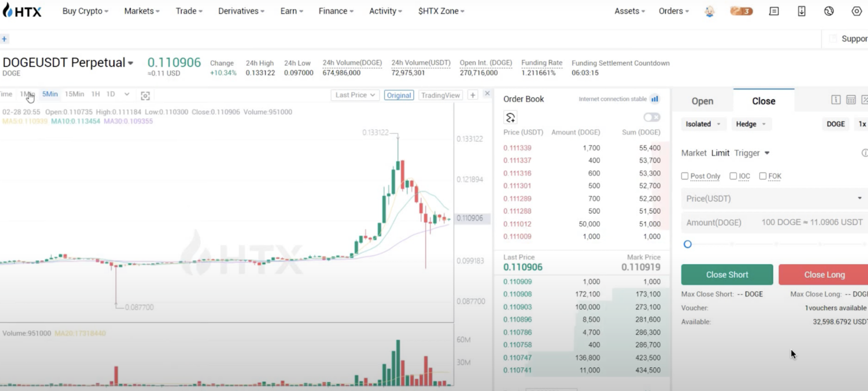The width and height of the screenshot is (868, 391).
Task: Click the Close Short button
Action: click(x=727, y=275)
